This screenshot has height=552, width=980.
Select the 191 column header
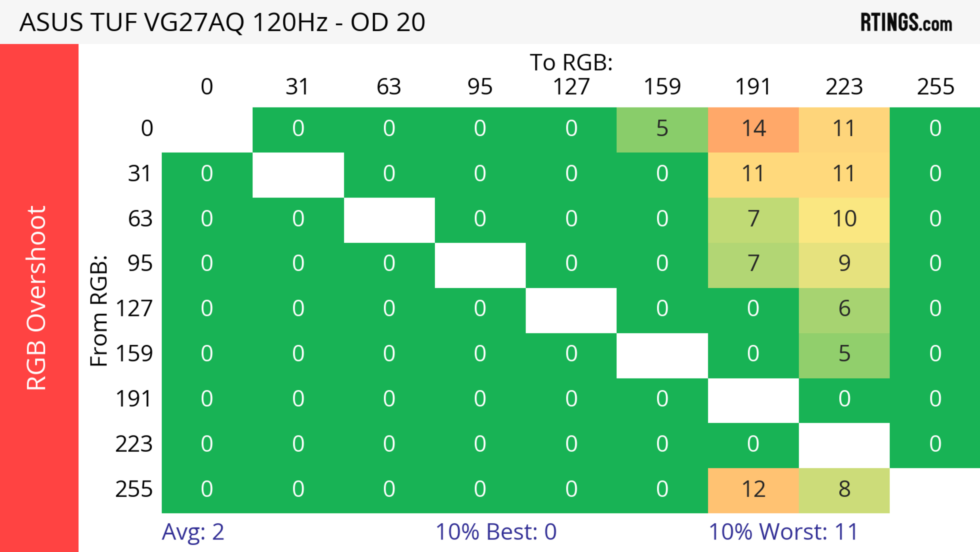coord(753,87)
